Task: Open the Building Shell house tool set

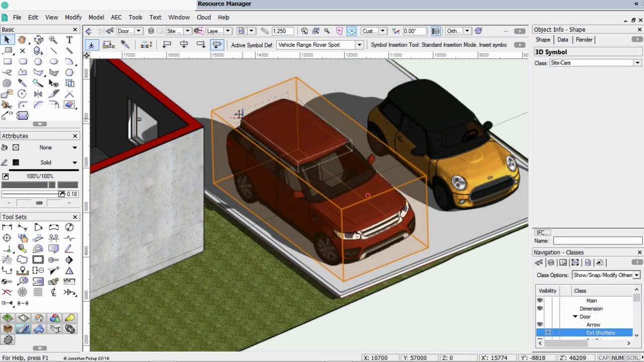Action: coord(39,318)
